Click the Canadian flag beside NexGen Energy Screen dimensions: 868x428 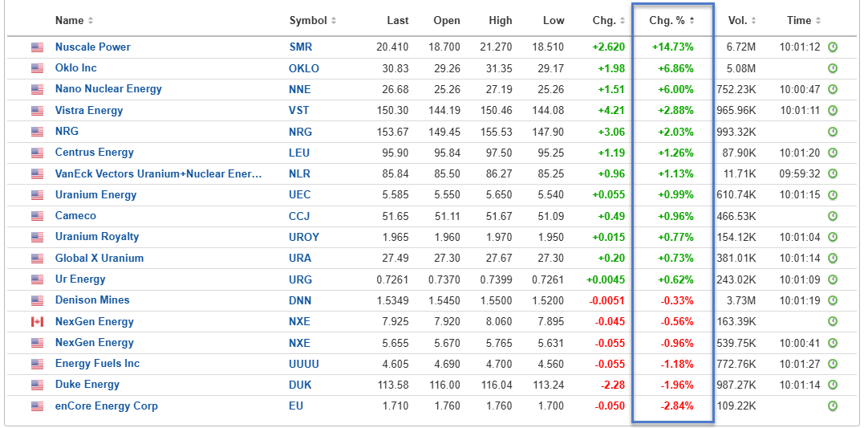37,321
